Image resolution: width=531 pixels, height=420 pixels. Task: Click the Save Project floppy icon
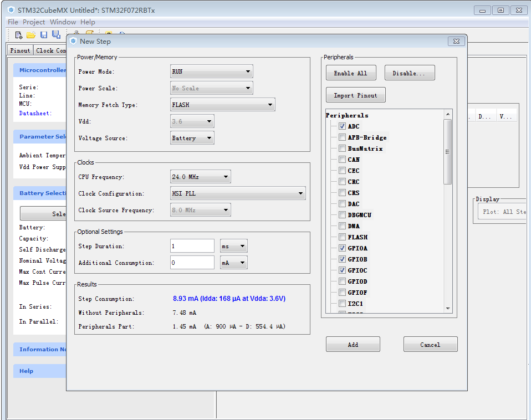pyautogui.click(x=44, y=35)
